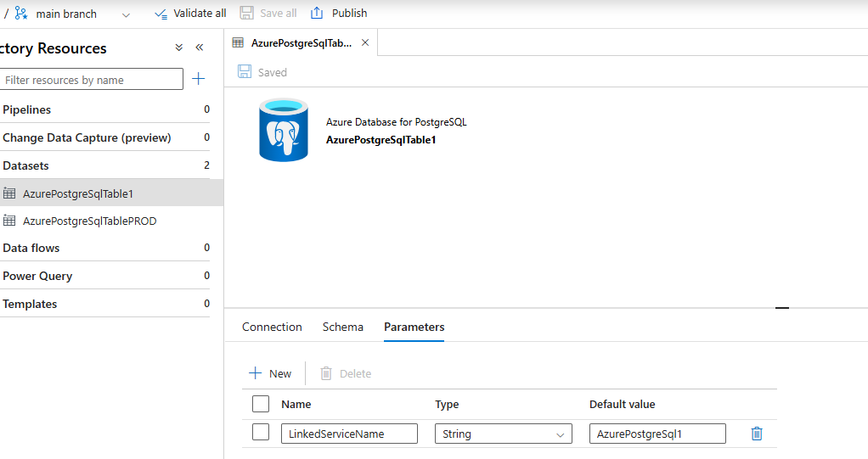Check the LinkedServiceName row checkbox

[x=261, y=432]
